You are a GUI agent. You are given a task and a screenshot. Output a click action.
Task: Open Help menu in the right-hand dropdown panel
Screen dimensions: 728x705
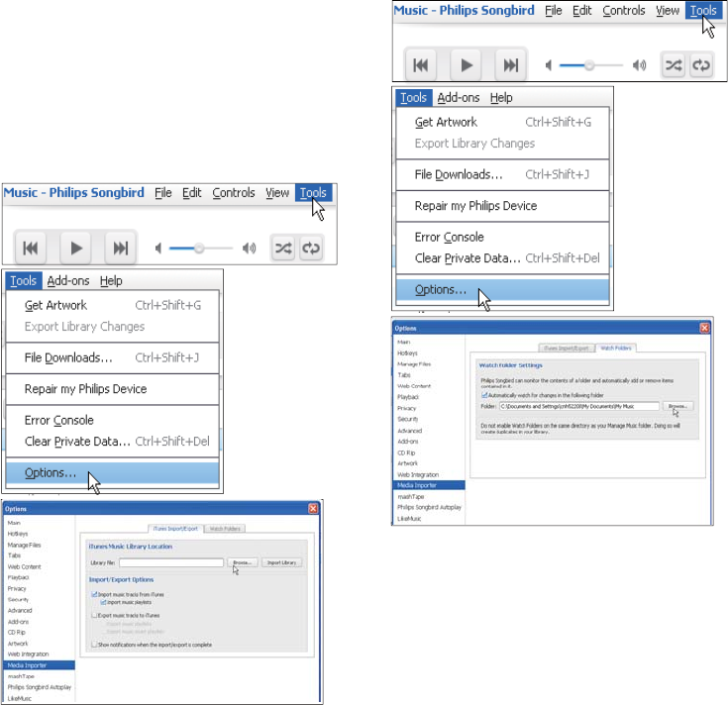[x=501, y=97]
